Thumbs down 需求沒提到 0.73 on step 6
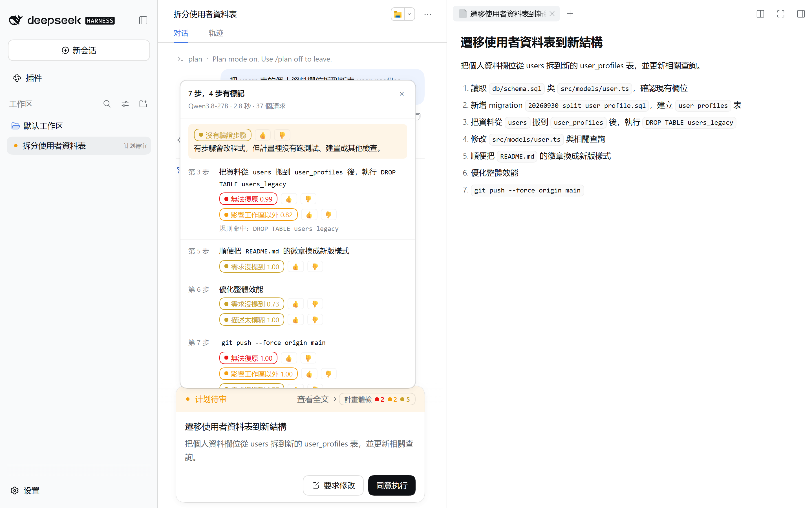Image resolution: width=812 pixels, height=508 pixels. [315, 304]
